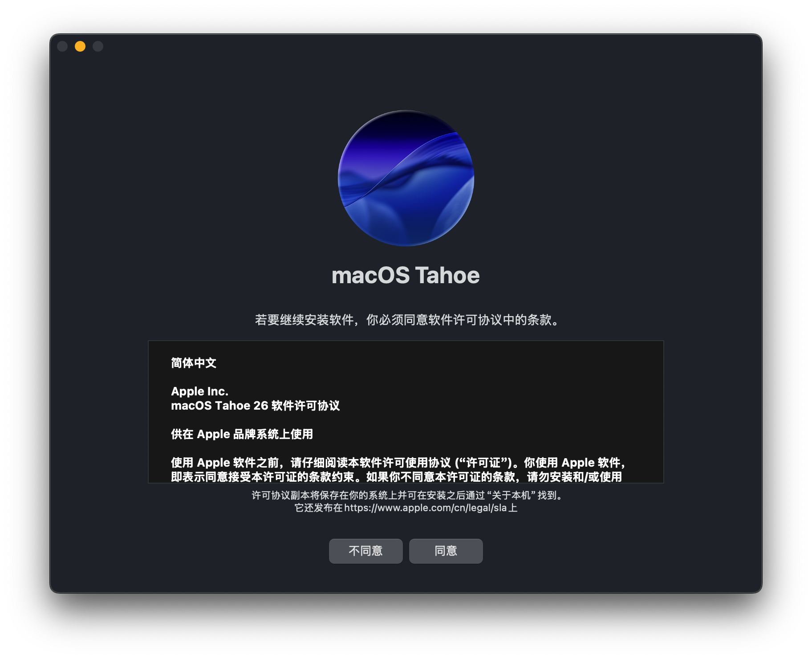Click the macOS Tahoe circular logo
Image resolution: width=812 pixels, height=659 pixels.
pyautogui.click(x=406, y=178)
